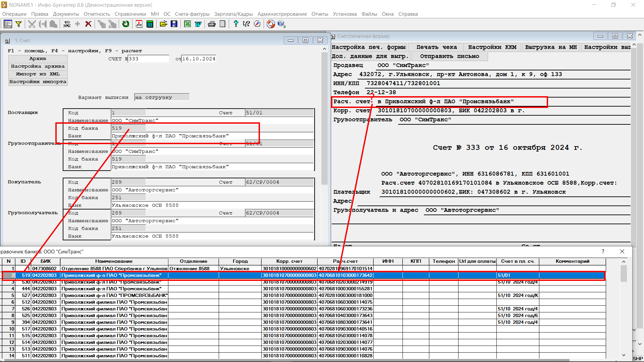Click the lifebuoy support icon
The height and width of the screenshot is (362, 644).
[x=271, y=24]
